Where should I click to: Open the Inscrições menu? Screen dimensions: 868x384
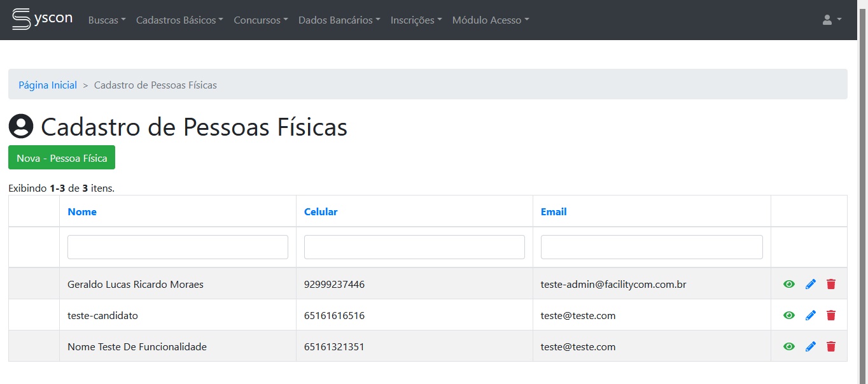(x=416, y=20)
